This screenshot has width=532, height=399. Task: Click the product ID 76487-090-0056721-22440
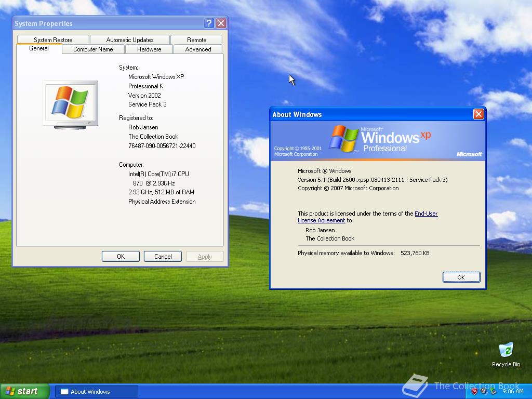(162, 145)
